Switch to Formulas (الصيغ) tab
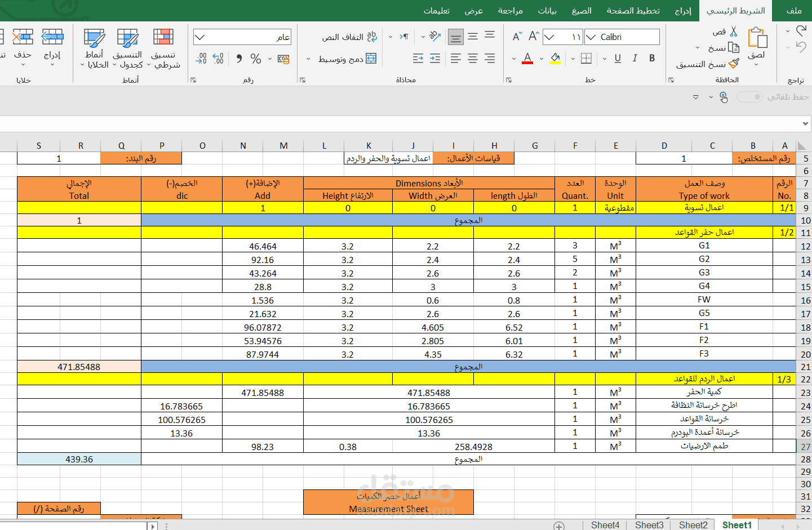 [582, 11]
